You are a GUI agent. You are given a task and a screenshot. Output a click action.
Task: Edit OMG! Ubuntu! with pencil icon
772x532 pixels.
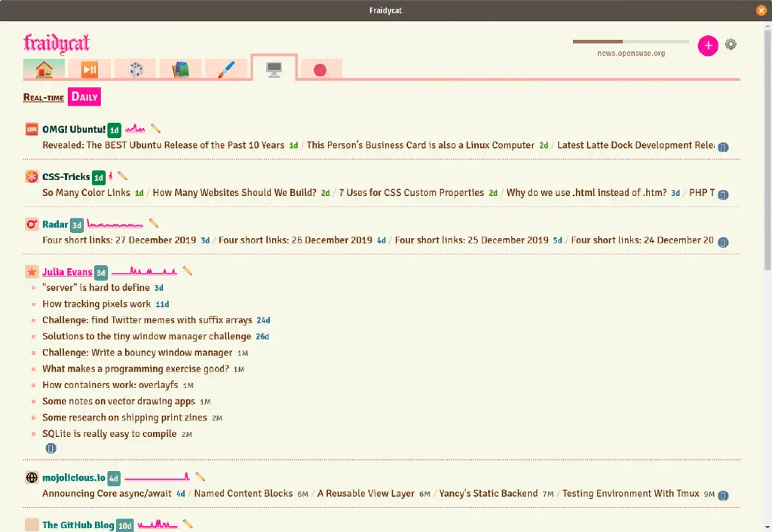click(155, 129)
